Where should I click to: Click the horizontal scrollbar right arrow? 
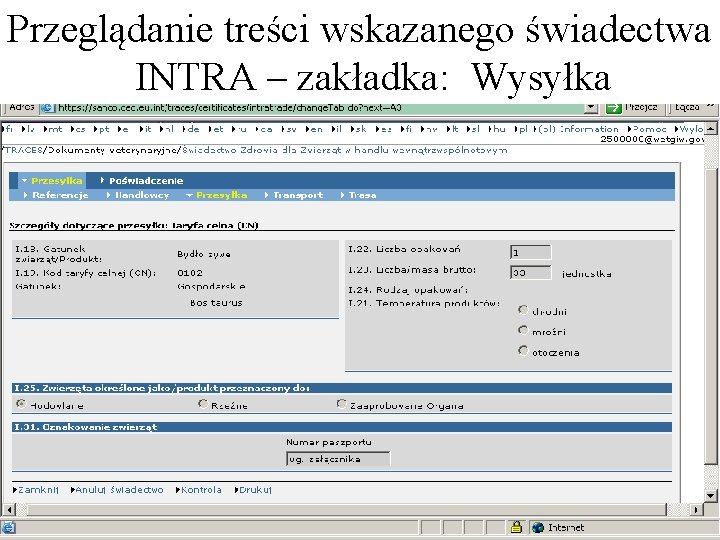point(696,509)
